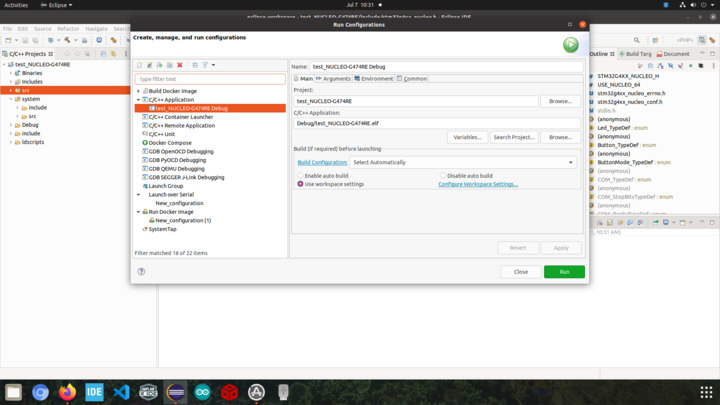This screenshot has width=720, height=405.
Task: Open the dialog help question mark
Action: pos(141,271)
